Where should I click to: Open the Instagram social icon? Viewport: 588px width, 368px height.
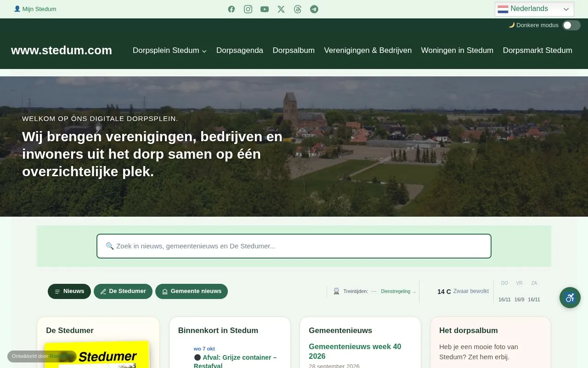pyautogui.click(x=248, y=9)
